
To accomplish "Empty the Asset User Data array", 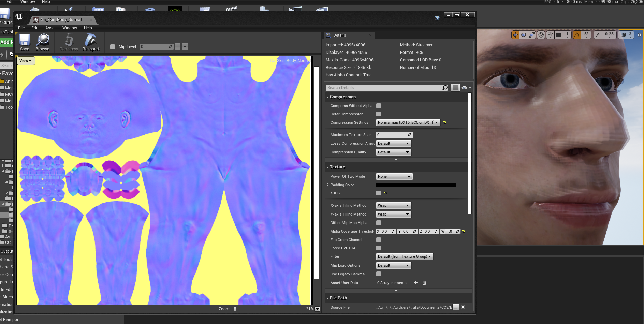I will point(424,283).
